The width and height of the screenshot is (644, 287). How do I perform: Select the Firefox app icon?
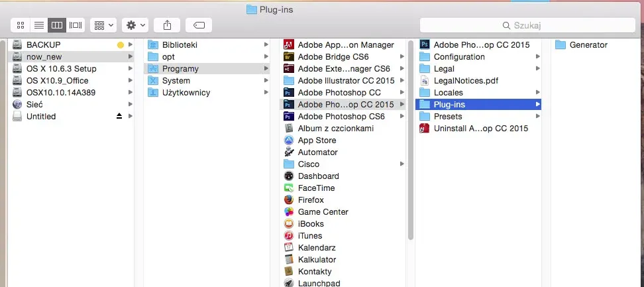tap(289, 200)
